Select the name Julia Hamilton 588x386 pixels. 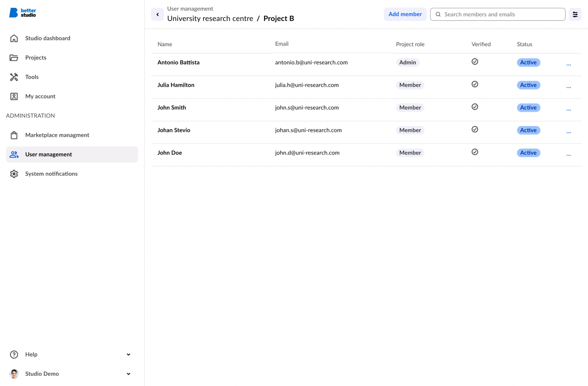tap(176, 85)
